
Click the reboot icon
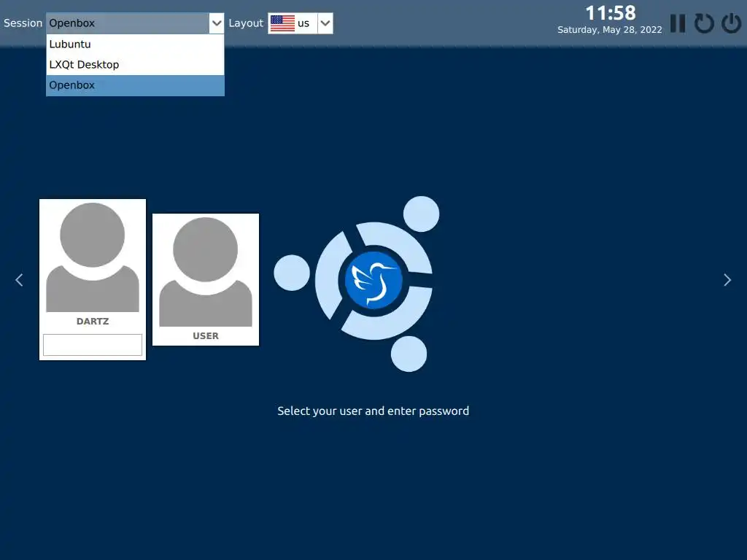[x=704, y=23]
